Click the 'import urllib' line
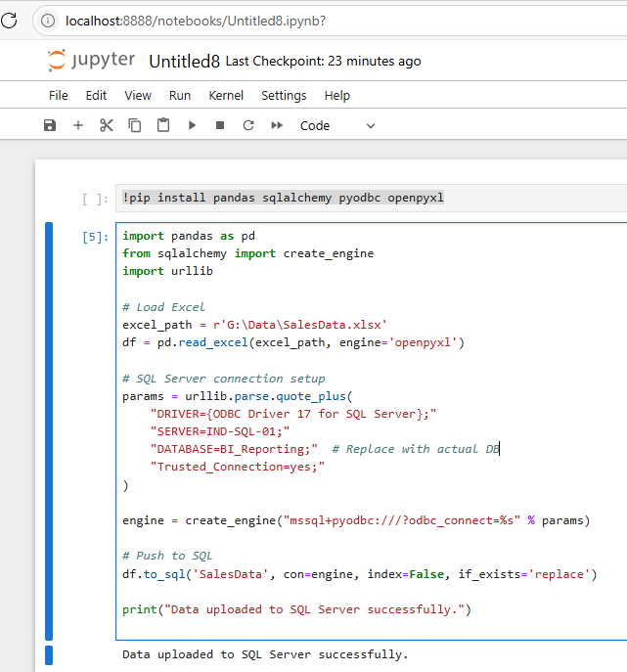 click(x=167, y=271)
